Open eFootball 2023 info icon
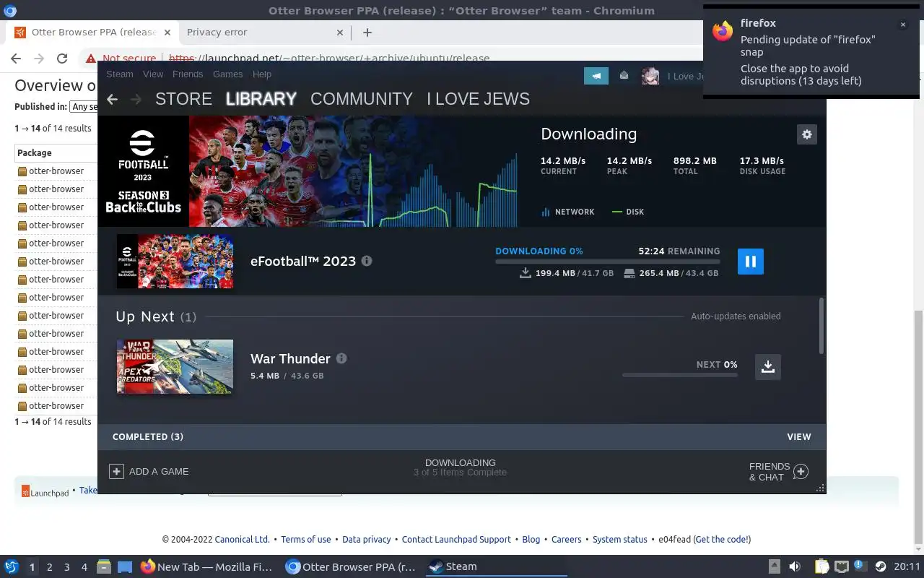Screen dimensions: 924x578 tap(367, 261)
